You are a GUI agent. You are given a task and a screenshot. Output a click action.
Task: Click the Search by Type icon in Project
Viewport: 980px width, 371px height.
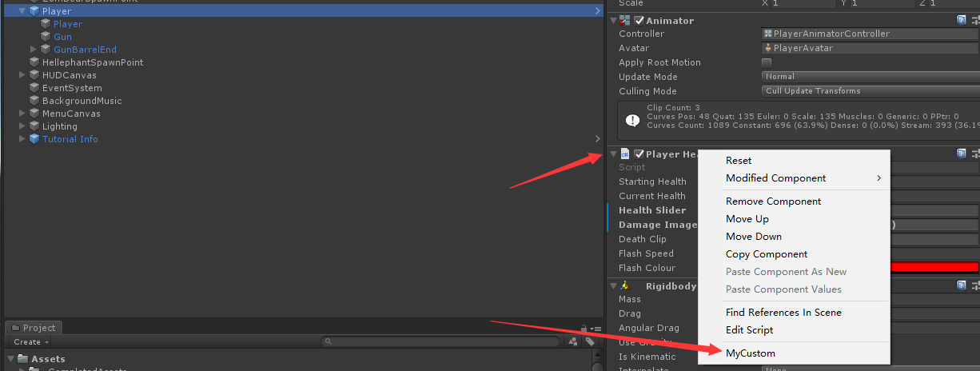click(573, 341)
